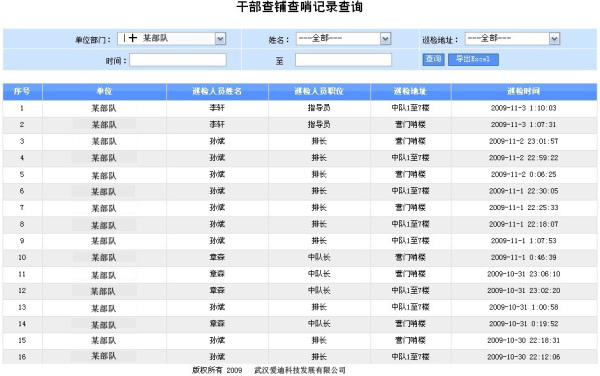600x376 pixels.
Task: Click serial number 12 in 序号 column
Action: (22, 291)
